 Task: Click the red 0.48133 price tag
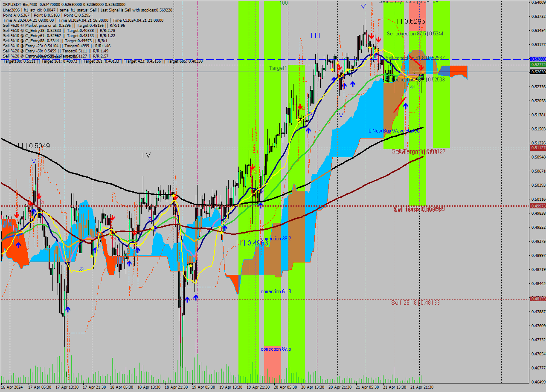(537, 299)
